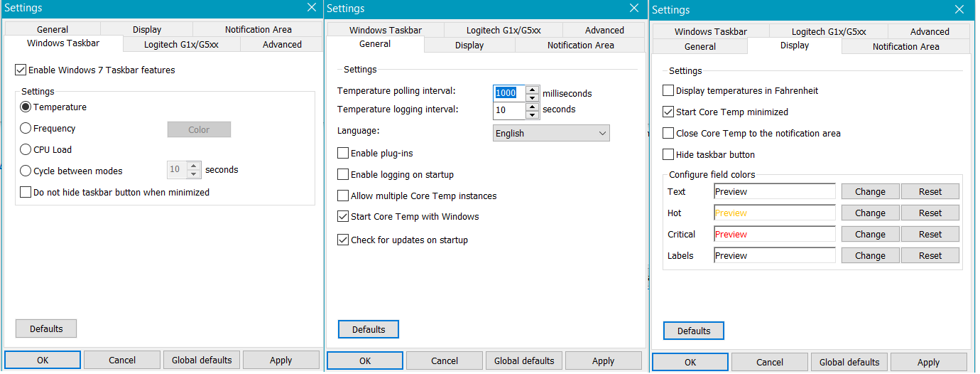Image resolution: width=980 pixels, height=374 pixels.
Task: Click Change button for Text color
Action: coord(871,191)
